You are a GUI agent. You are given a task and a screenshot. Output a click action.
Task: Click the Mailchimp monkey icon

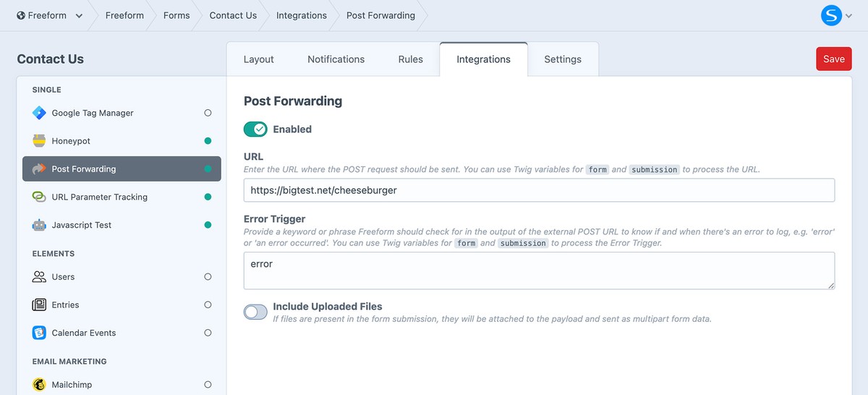[39, 385]
